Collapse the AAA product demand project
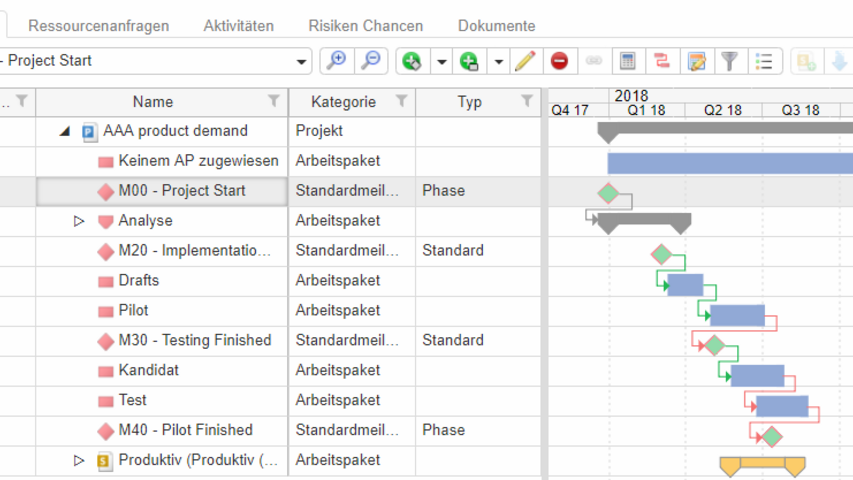The height and width of the screenshot is (480, 853). click(65, 131)
